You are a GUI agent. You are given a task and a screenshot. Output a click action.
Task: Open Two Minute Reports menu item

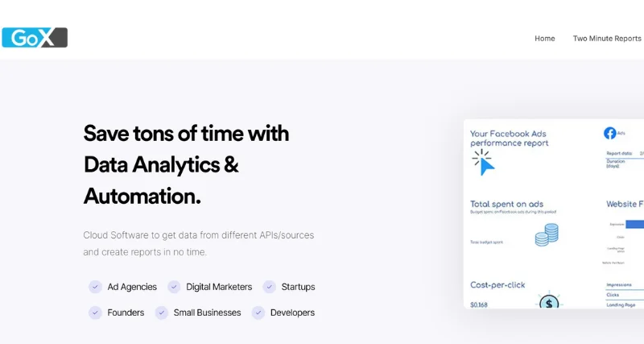coord(606,39)
